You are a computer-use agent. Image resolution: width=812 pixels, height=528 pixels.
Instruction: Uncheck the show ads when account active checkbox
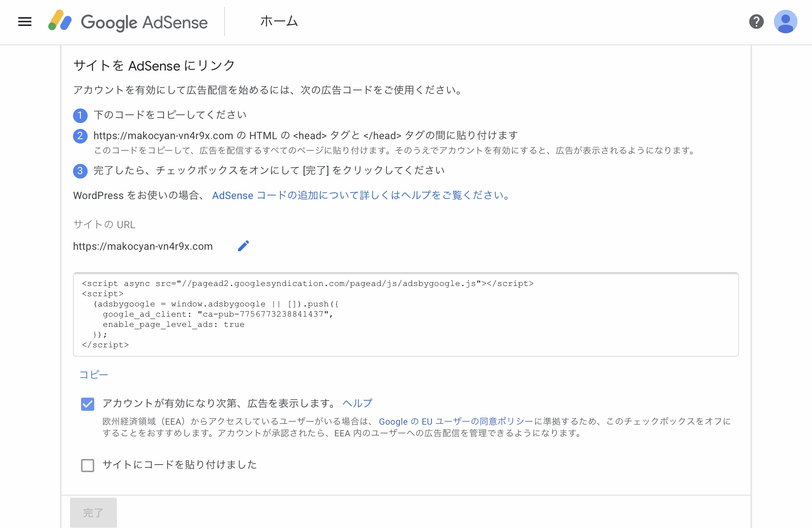(88, 404)
